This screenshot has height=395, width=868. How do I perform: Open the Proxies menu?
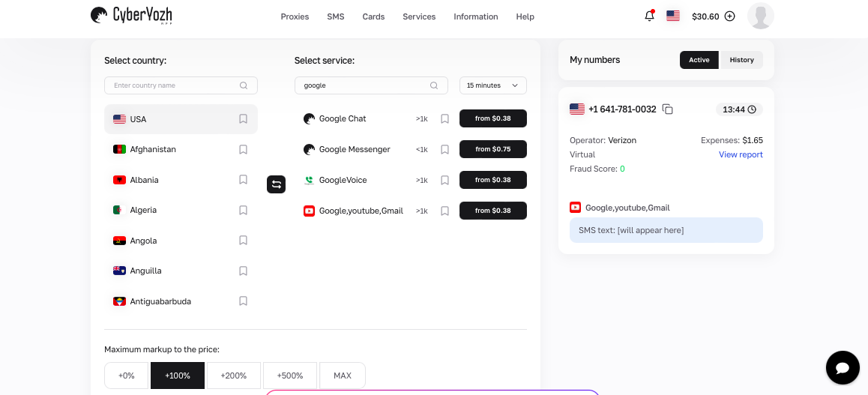pyautogui.click(x=295, y=16)
